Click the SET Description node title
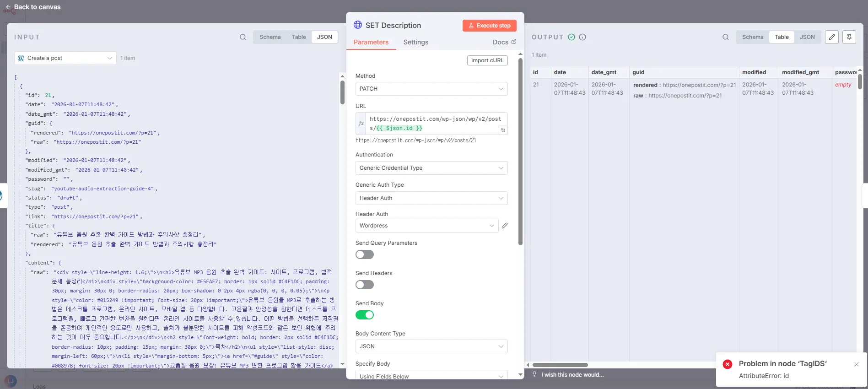This screenshot has height=389, width=868. pyautogui.click(x=393, y=25)
